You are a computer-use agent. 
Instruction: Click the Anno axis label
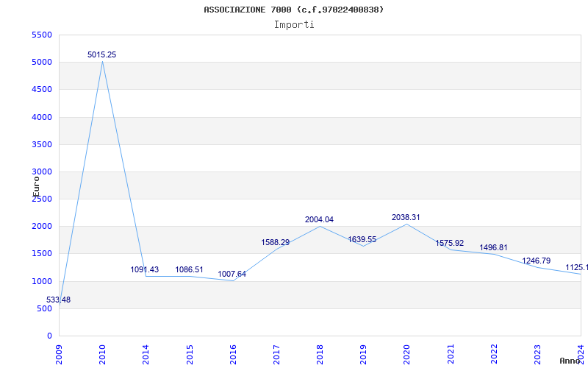pos(570,361)
